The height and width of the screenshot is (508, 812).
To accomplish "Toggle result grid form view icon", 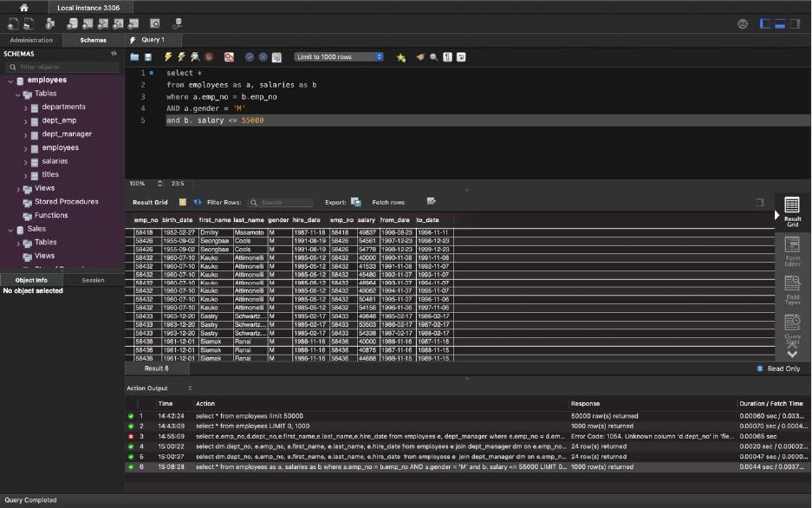I will pos(183,202).
